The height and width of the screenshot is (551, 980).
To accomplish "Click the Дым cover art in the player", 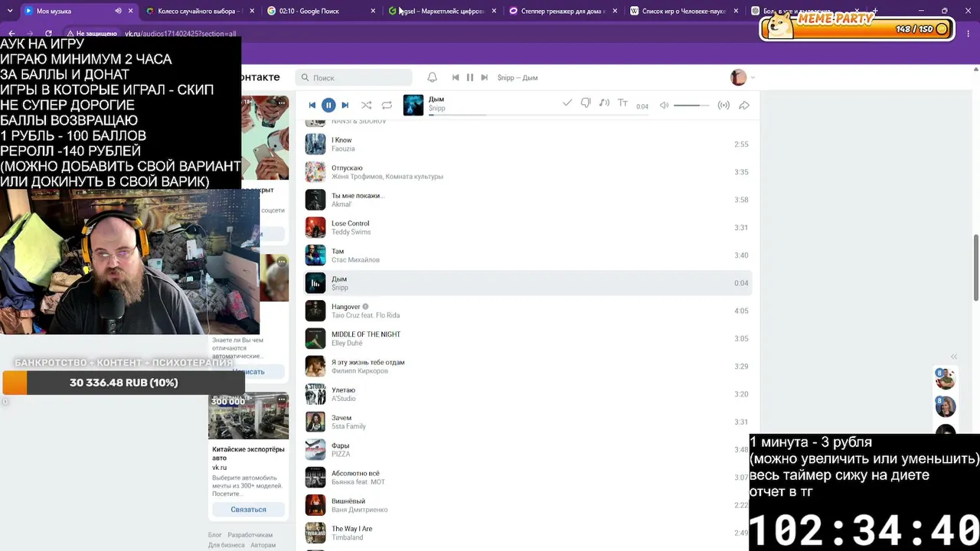I will (x=413, y=105).
